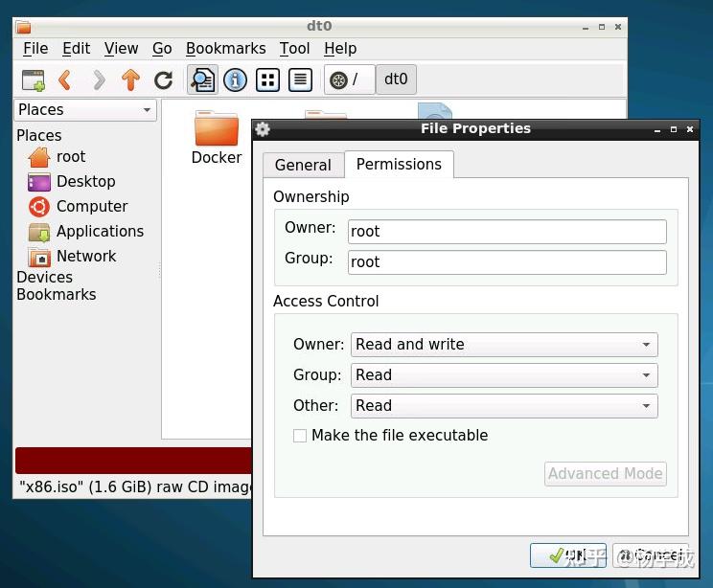This screenshot has height=588, width=713.
Task: Switch to icon grid view
Action: [x=267, y=80]
